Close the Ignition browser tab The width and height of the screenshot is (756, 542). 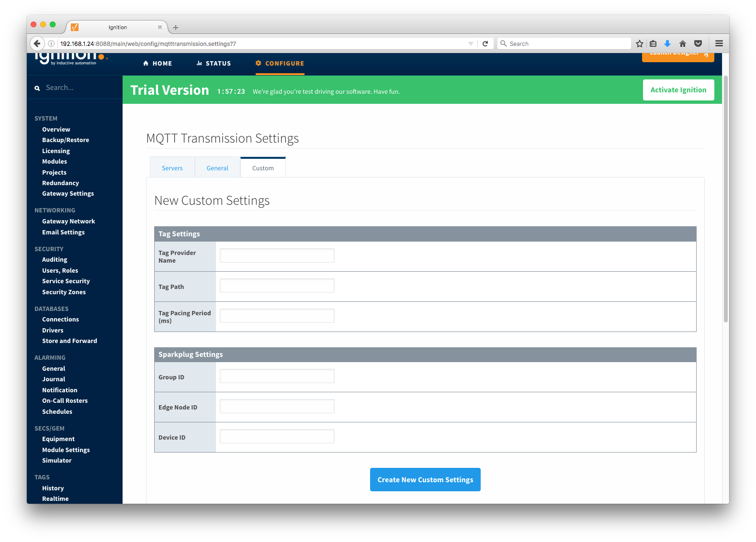tap(160, 27)
